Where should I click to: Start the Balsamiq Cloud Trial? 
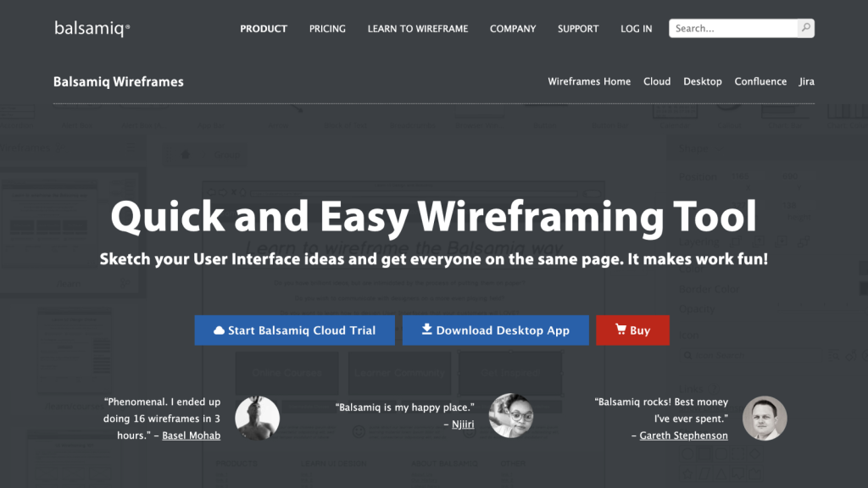coord(294,330)
